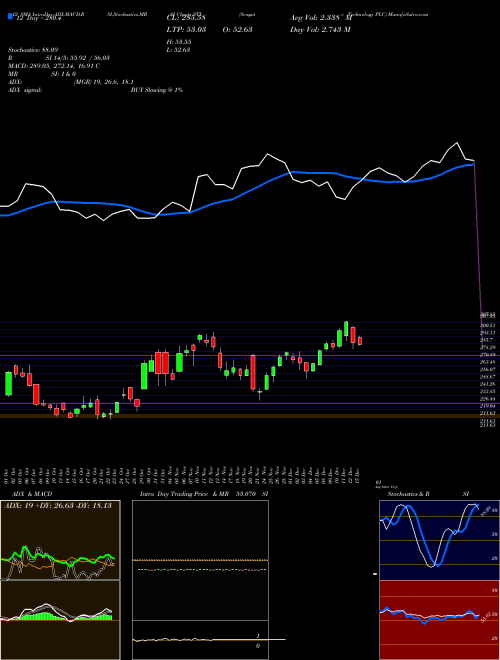This screenshot has width=500, height=660.
Task: Select the 'O: 52.63' open value
Action: tap(236, 29)
